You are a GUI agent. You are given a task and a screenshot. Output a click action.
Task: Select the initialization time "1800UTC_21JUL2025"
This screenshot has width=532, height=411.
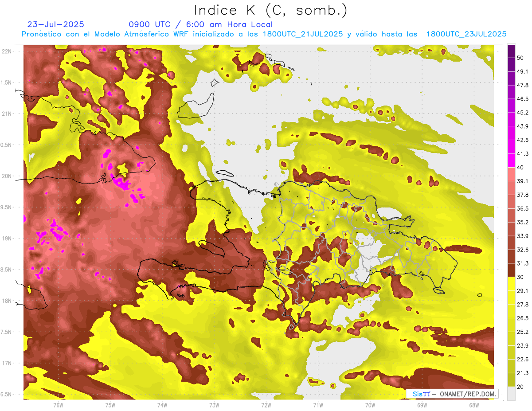tap(302, 34)
